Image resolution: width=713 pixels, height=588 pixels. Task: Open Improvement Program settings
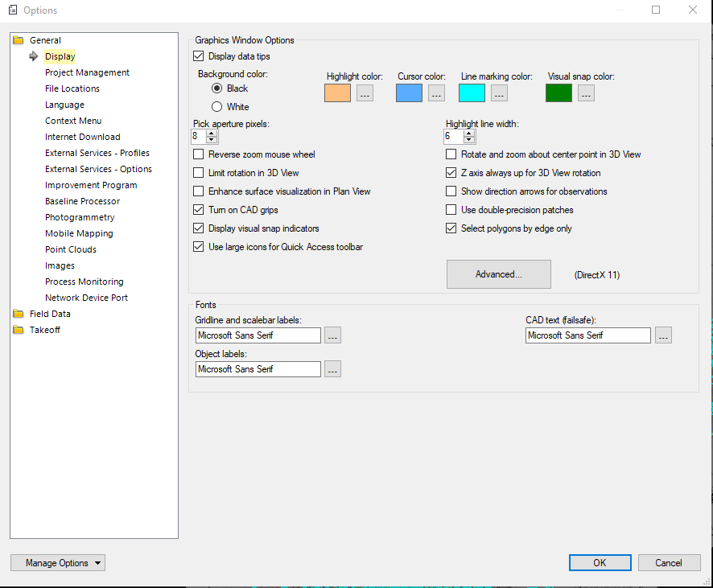(x=91, y=185)
